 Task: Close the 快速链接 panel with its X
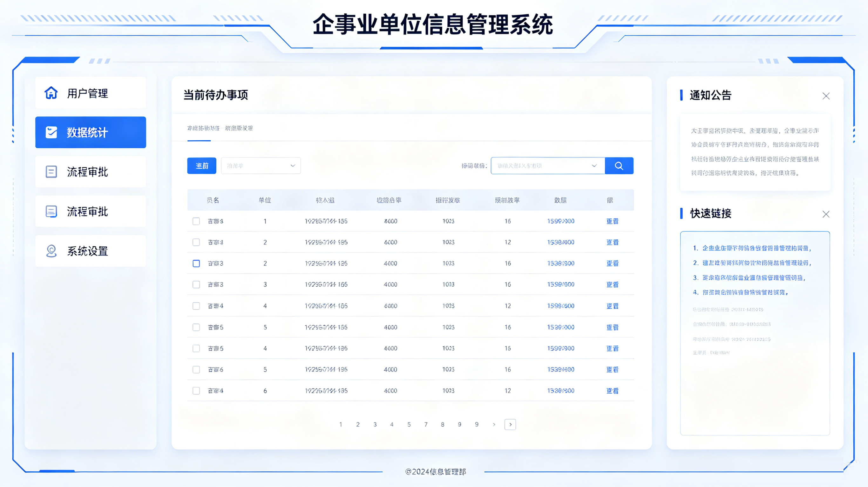(826, 214)
